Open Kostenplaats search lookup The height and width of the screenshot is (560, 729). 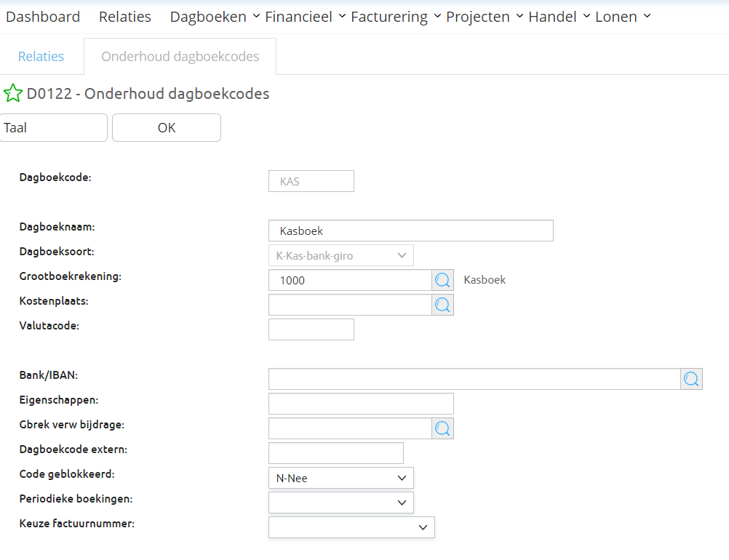pos(442,305)
